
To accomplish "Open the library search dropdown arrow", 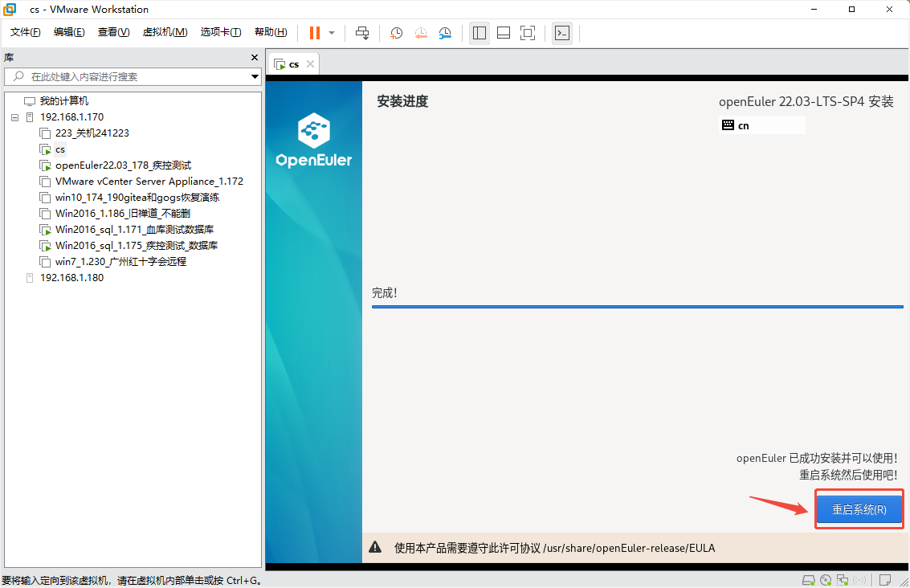I will (x=255, y=76).
